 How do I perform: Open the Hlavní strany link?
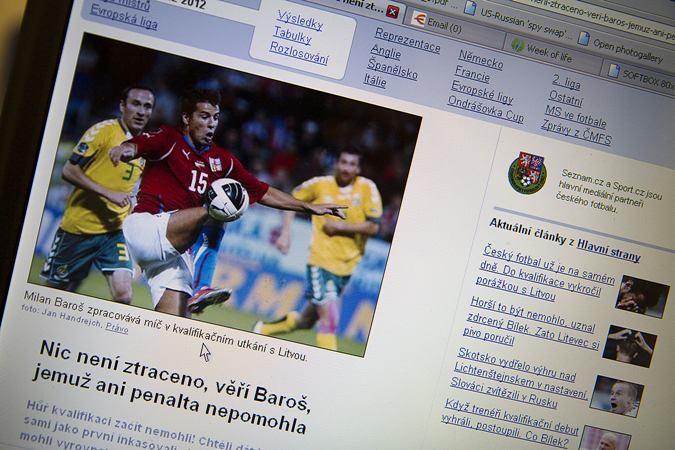(x=608, y=250)
